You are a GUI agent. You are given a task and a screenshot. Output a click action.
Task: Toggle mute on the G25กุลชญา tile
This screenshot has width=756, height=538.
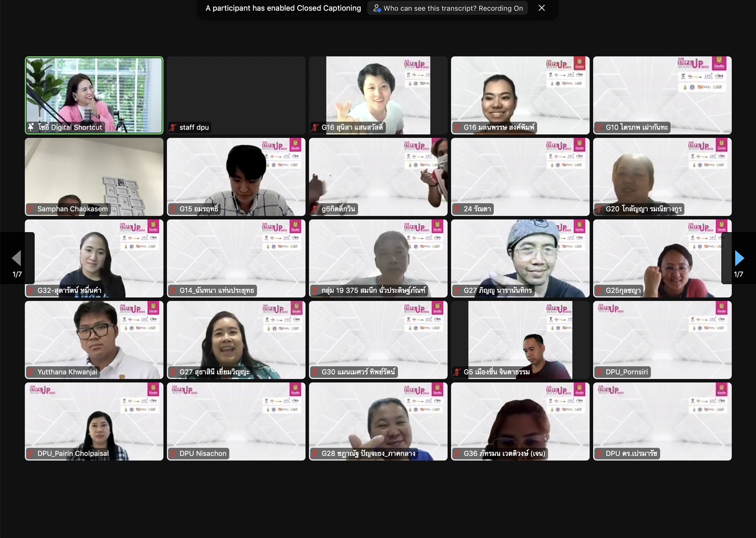coord(599,290)
